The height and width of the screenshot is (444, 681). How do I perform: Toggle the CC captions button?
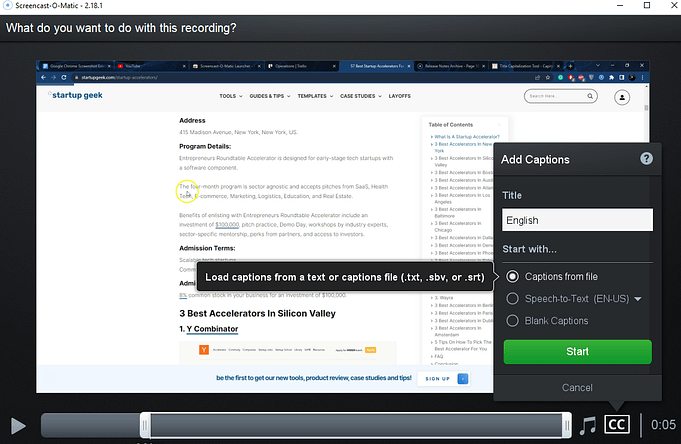[617, 424]
